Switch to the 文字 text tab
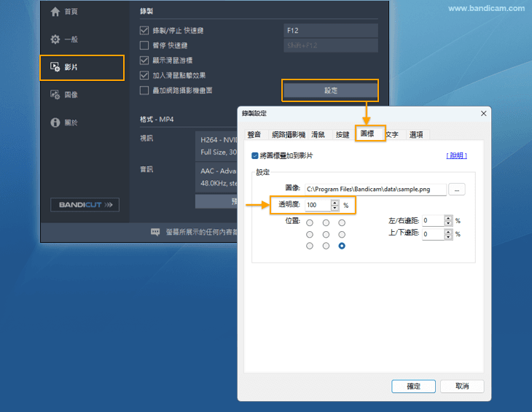532x412 pixels. [392, 135]
